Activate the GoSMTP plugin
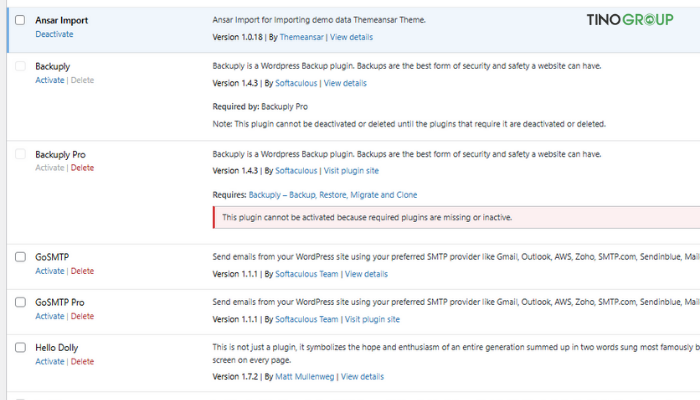The height and width of the screenshot is (400, 700). point(50,271)
